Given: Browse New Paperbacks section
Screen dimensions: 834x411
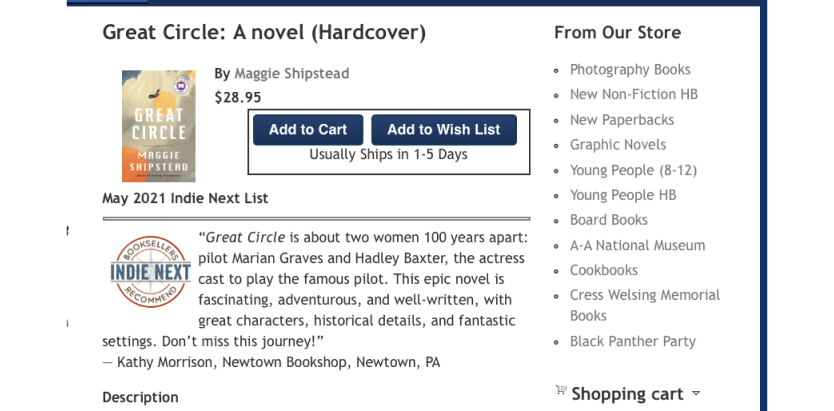Looking at the screenshot, I should click(622, 120).
